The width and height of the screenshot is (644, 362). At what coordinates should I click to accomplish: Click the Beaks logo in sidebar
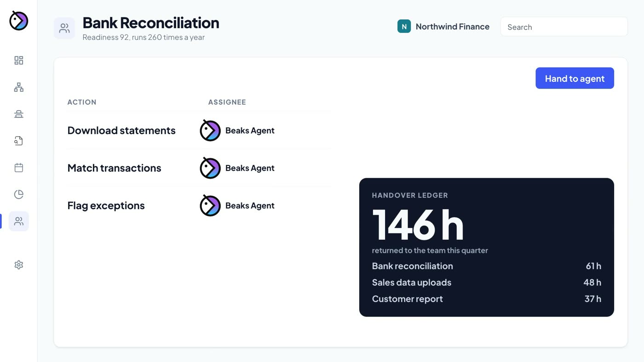pos(19,21)
